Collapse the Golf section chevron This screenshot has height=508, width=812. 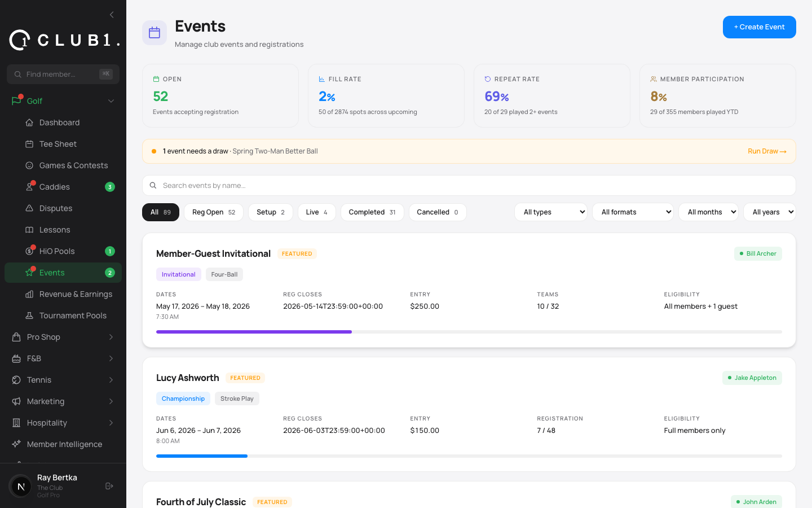(111, 101)
